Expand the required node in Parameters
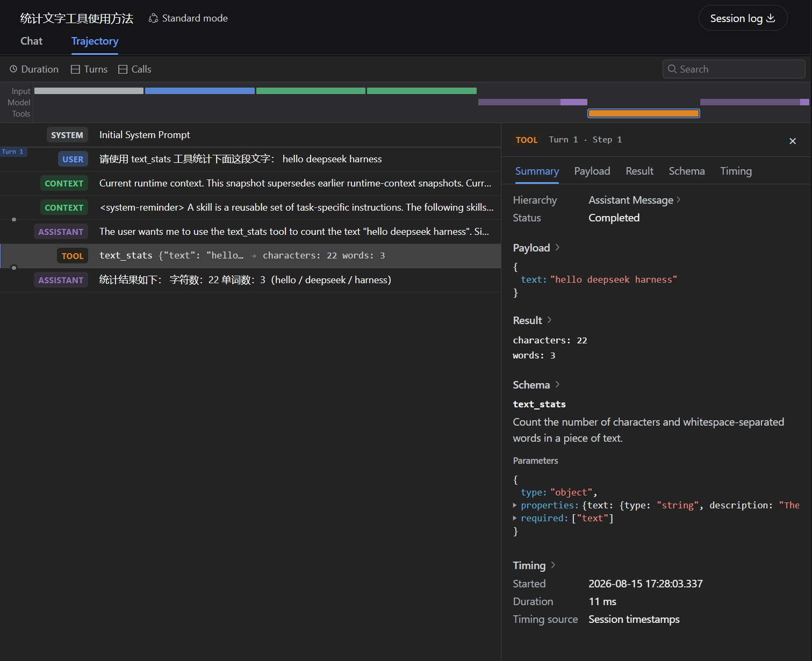 pyautogui.click(x=515, y=518)
